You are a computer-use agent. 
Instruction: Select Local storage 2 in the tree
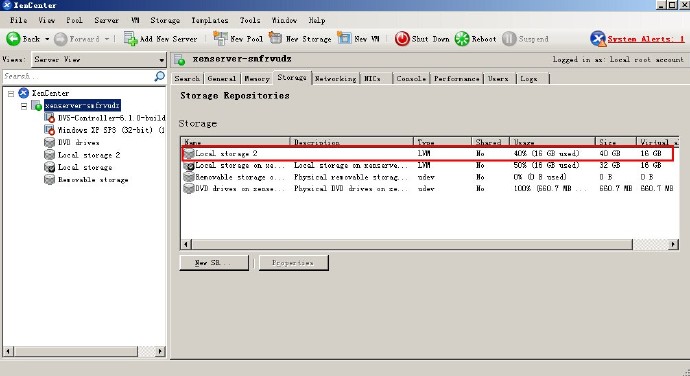(89, 155)
